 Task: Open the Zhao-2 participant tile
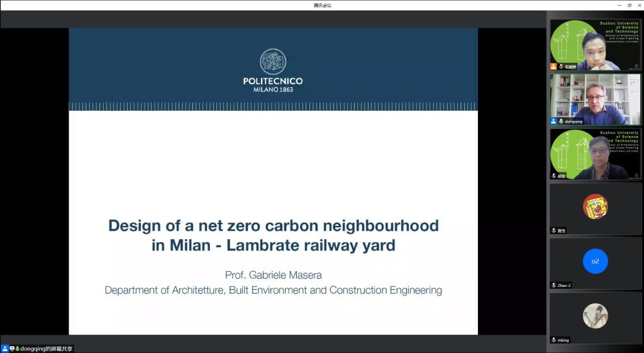[x=595, y=264]
